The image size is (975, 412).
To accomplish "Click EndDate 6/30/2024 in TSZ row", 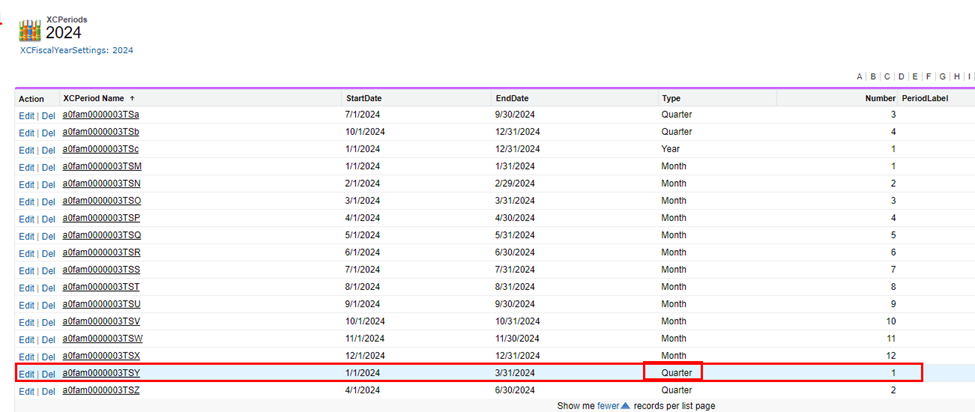I will click(x=515, y=390).
